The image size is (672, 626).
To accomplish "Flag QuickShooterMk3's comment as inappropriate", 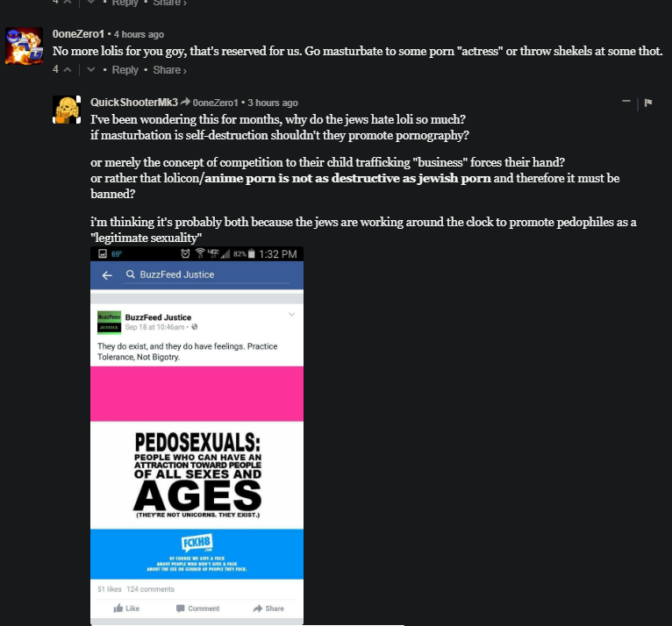I will tap(648, 103).
